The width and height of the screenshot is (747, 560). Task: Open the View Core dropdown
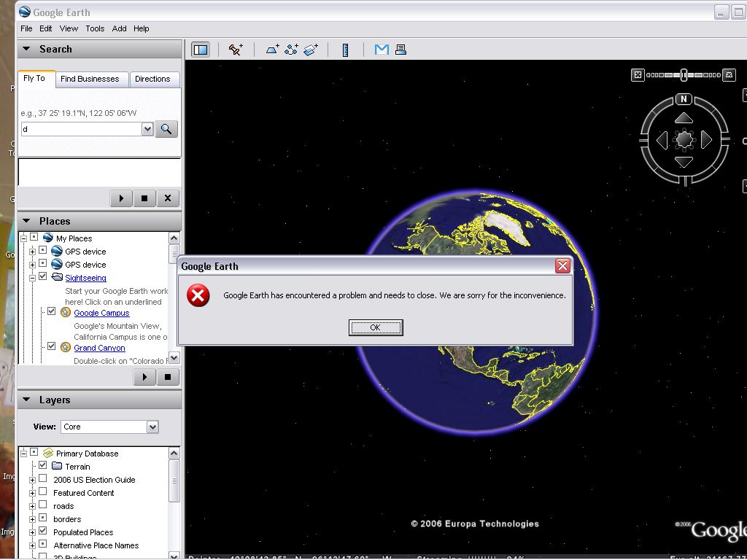click(x=152, y=427)
